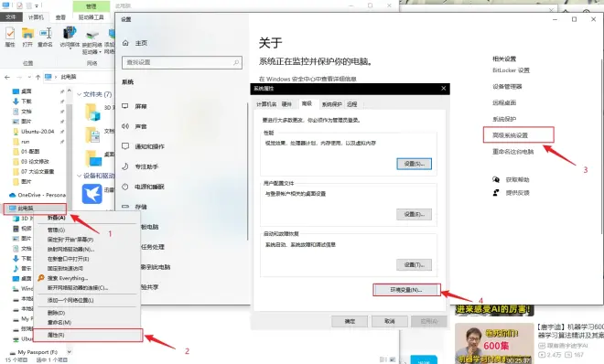Click the 映射网络驱动器 ribbon icon
604x364 pixels.
coord(92,36)
